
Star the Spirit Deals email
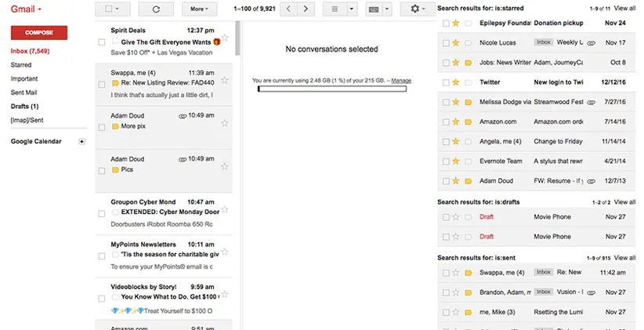click(225, 38)
